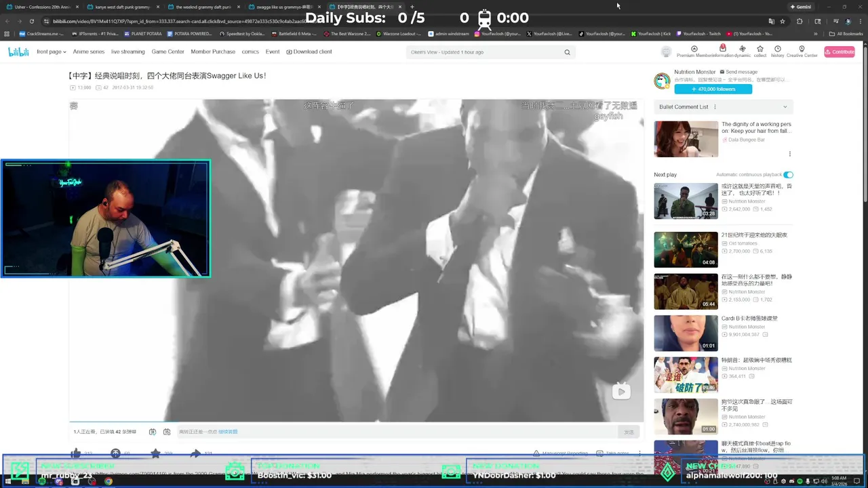Click the search magnifier icon
This screenshot has width=868, height=488.
point(568,52)
